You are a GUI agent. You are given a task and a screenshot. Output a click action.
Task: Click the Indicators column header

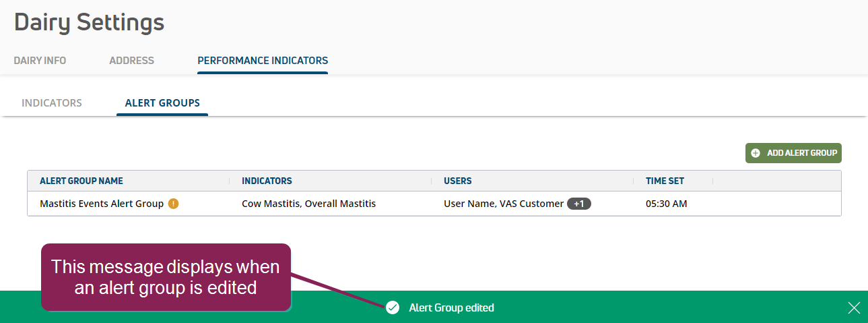coord(267,181)
